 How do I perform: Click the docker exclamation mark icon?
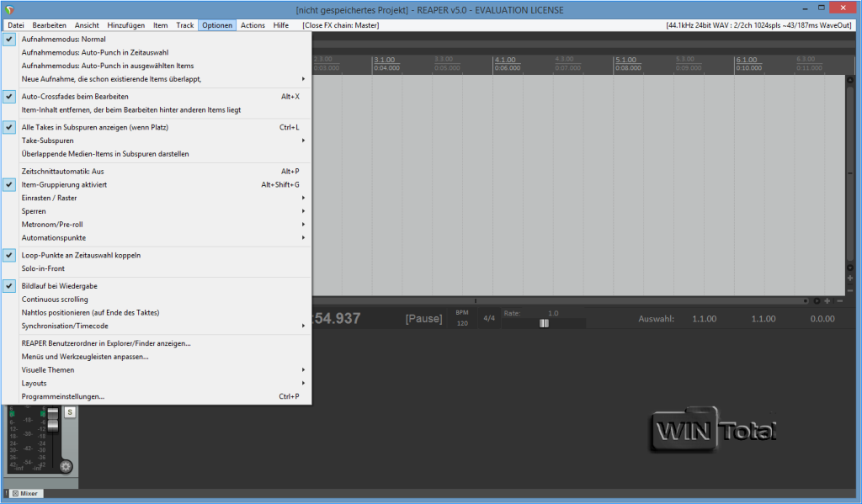click(7, 494)
